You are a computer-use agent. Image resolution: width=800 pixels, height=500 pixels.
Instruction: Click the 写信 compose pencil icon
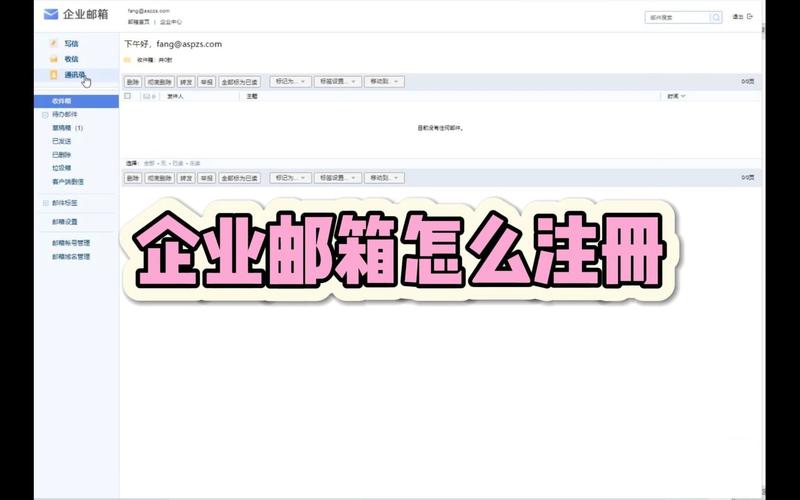(x=54, y=44)
